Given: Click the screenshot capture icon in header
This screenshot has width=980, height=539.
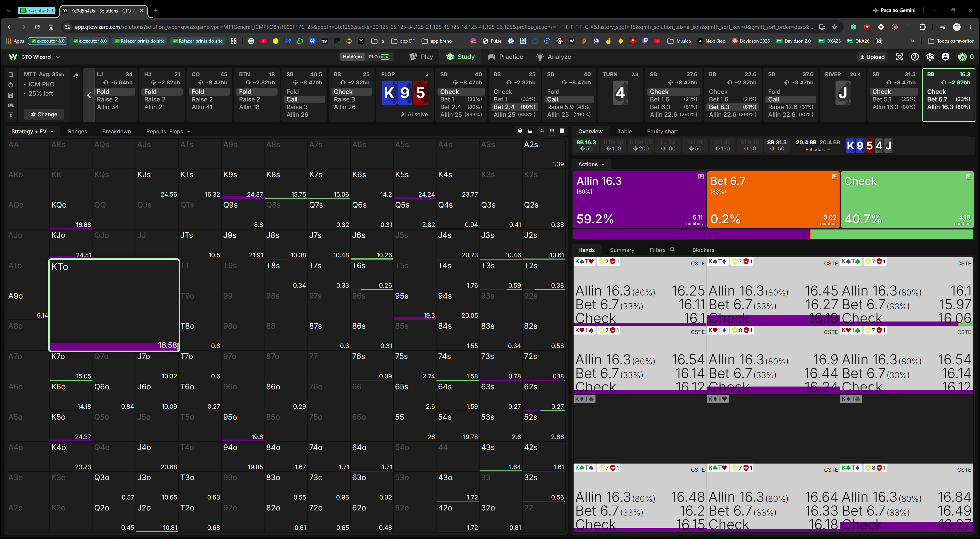Looking at the screenshot, I should 899,57.
